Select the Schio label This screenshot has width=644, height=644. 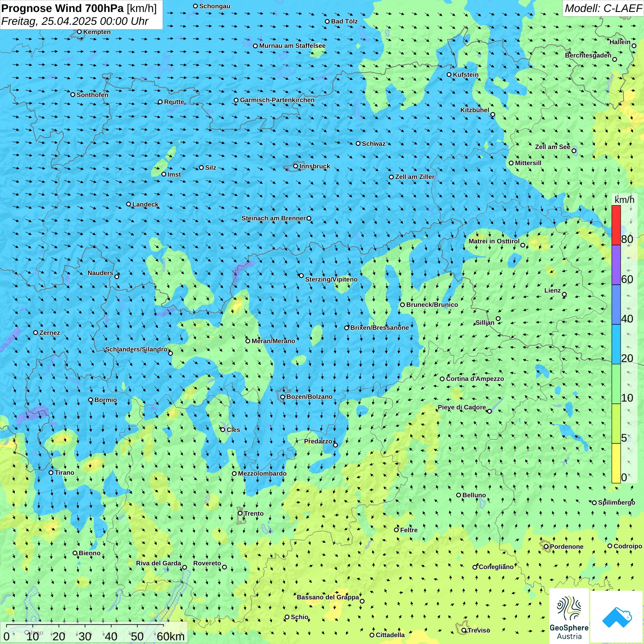299,617
